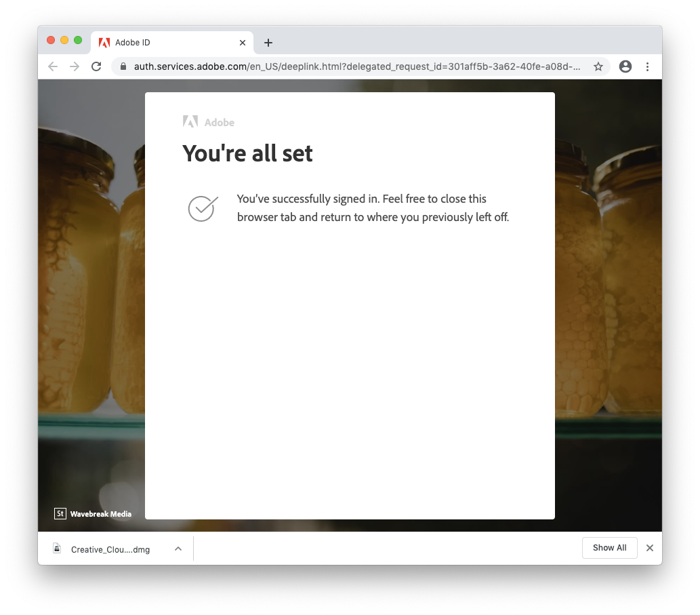
Task: Click the "You've successfully signed in" message
Action: [373, 207]
